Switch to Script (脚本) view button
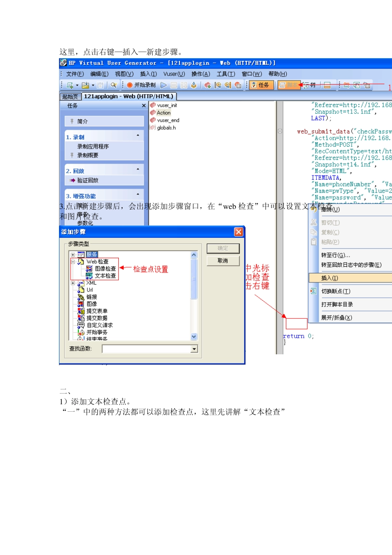The image size is (392, 555). 288,85
